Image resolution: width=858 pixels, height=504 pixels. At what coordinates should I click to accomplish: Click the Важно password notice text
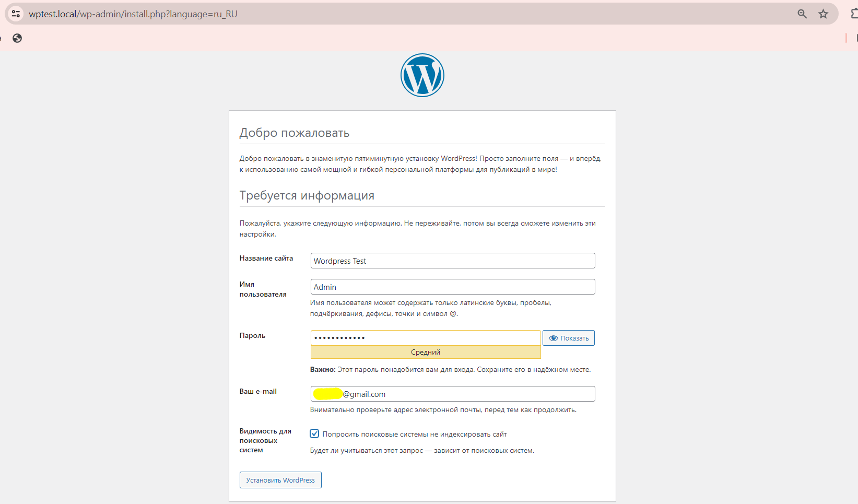pos(451,369)
